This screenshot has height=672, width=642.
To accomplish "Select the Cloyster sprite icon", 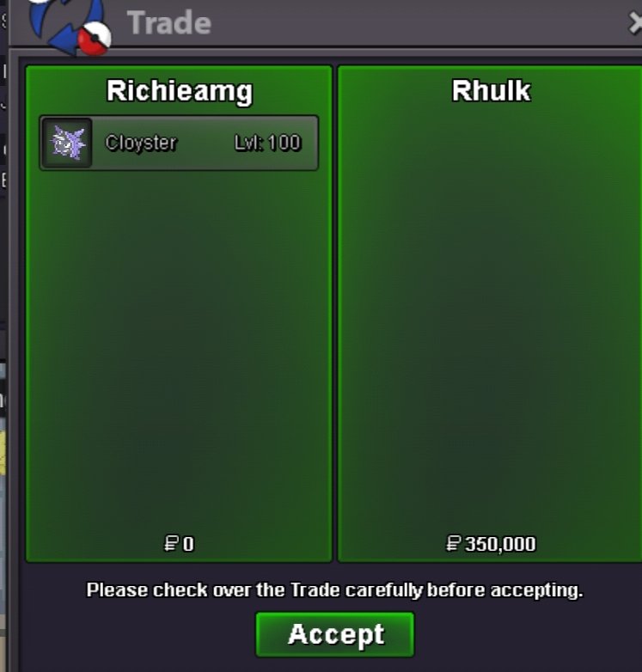I will point(67,143).
